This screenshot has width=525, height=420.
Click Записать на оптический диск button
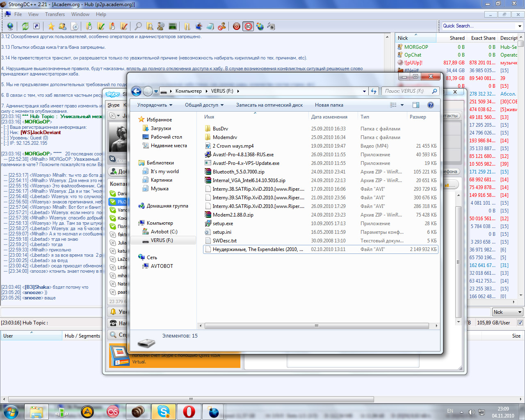(x=269, y=105)
